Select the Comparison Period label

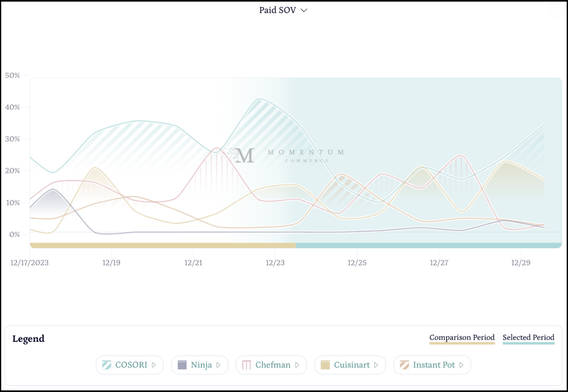tap(462, 338)
